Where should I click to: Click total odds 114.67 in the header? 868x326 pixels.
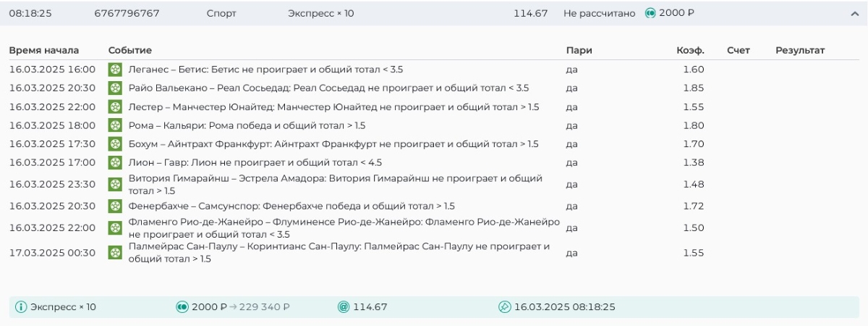[x=531, y=13]
